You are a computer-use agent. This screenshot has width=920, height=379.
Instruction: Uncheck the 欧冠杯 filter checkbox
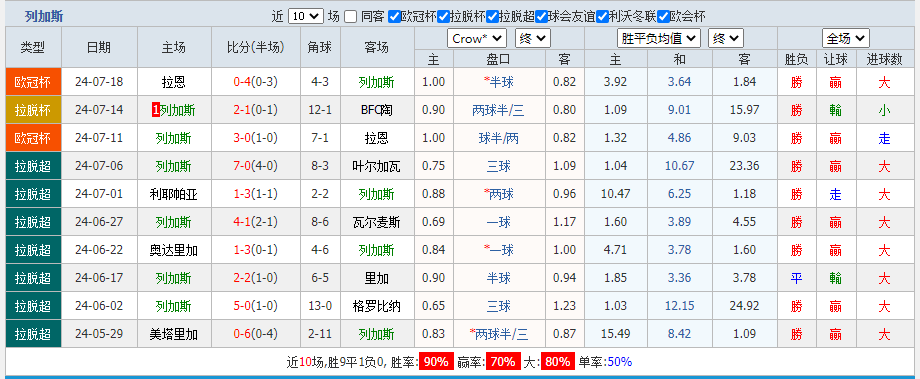click(395, 16)
